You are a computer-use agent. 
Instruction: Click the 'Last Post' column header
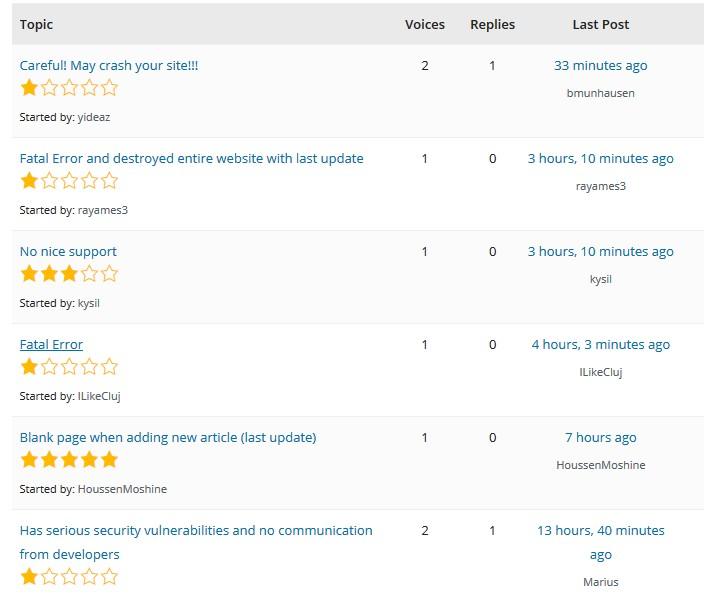600,24
